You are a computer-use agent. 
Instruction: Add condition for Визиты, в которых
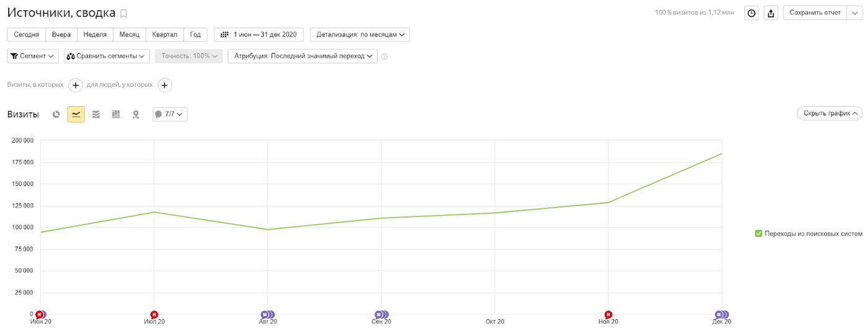point(75,85)
